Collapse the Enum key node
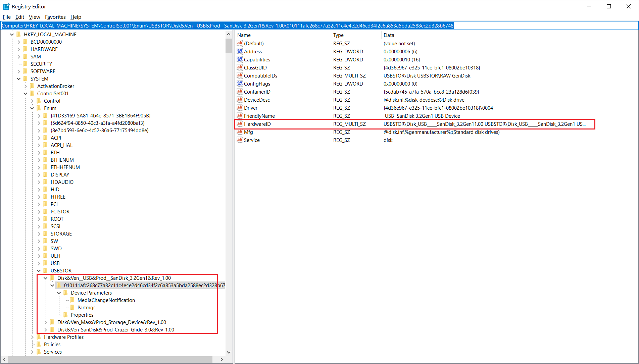Image resolution: width=639 pixels, height=364 pixels. coord(32,108)
